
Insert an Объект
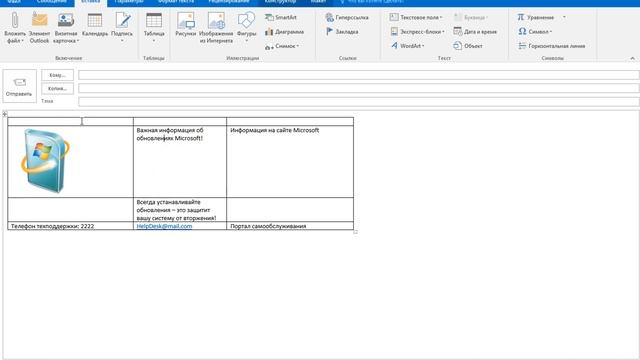pos(468,46)
